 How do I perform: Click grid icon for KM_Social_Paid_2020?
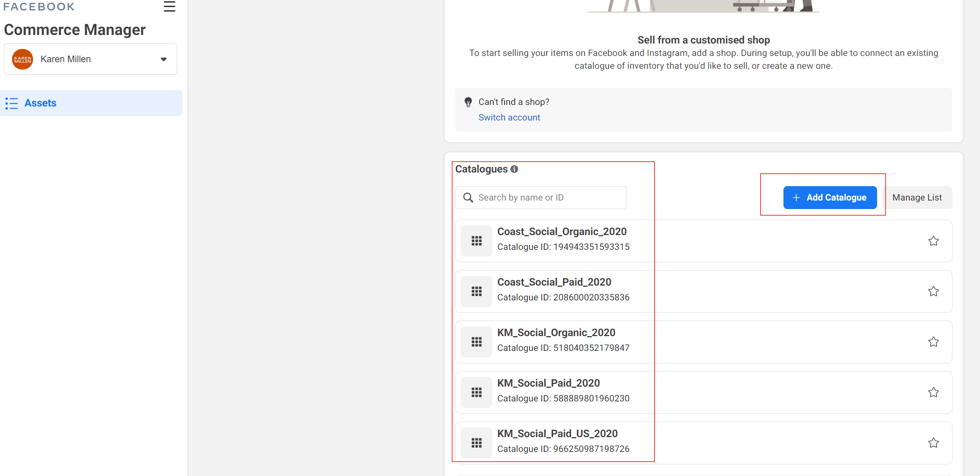click(477, 392)
